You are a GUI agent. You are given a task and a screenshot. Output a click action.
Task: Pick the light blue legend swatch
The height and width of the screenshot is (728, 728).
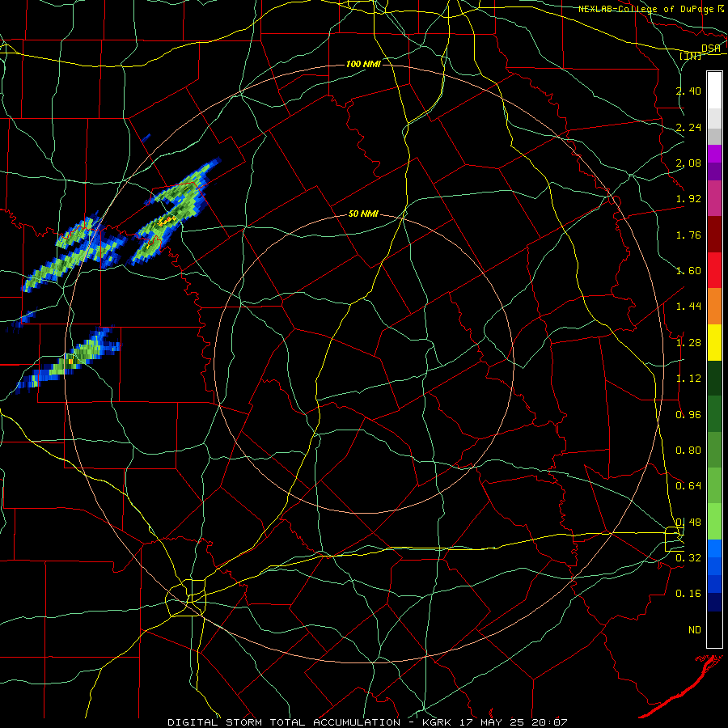point(714,548)
